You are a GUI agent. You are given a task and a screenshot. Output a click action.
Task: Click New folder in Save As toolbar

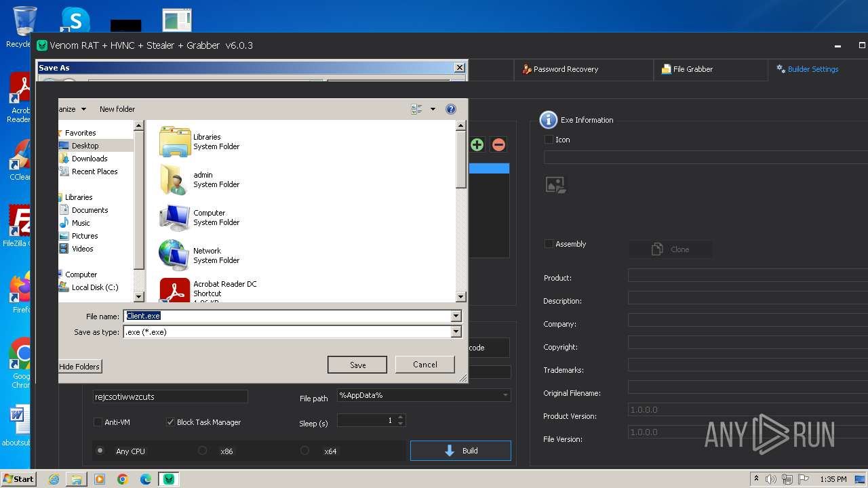(x=117, y=109)
